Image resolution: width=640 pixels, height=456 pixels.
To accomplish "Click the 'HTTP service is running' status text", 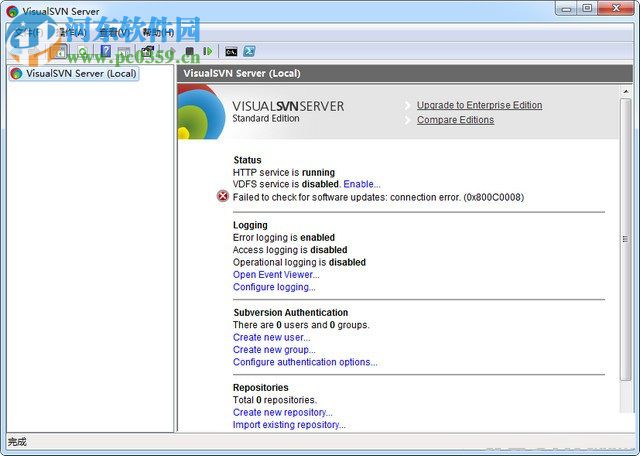I will pyautogui.click(x=284, y=172).
